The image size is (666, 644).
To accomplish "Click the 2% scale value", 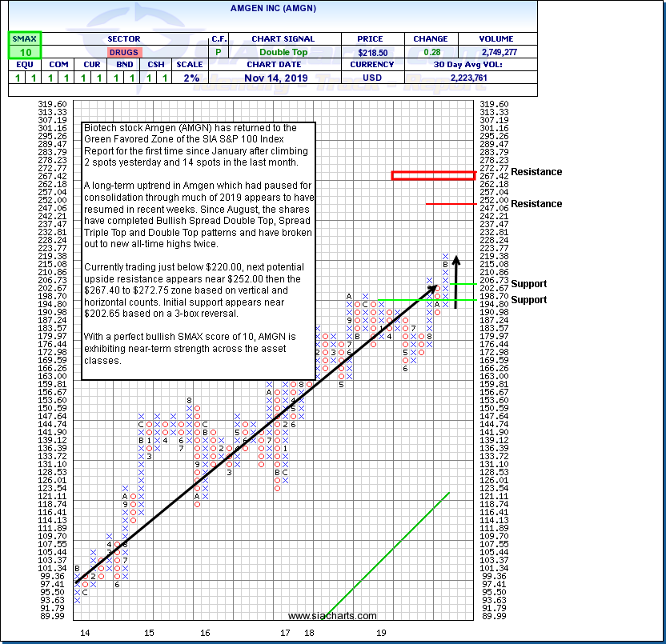I will (190, 78).
